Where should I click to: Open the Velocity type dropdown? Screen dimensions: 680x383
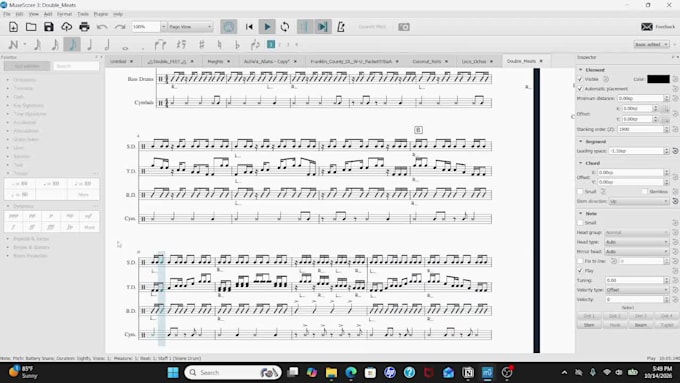pyautogui.click(x=637, y=289)
